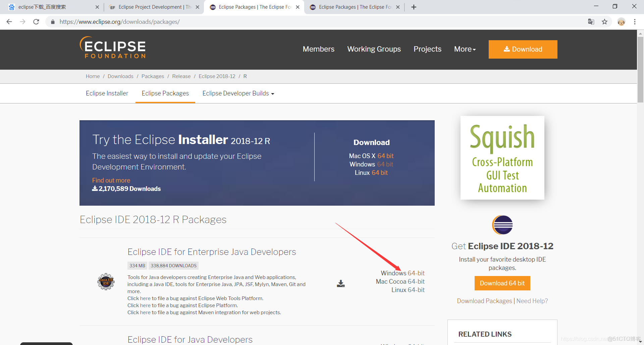
Task: Close the last Eclipse Packages tab
Action: click(x=398, y=7)
